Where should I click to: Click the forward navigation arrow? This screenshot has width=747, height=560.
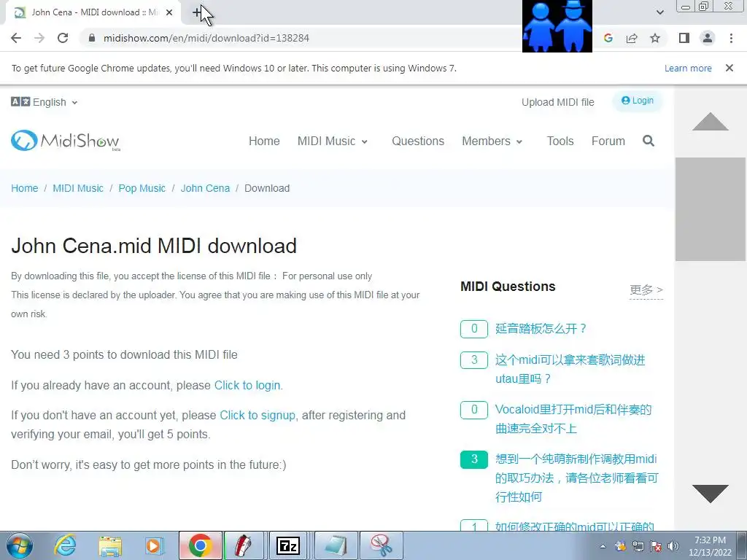[x=39, y=38]
